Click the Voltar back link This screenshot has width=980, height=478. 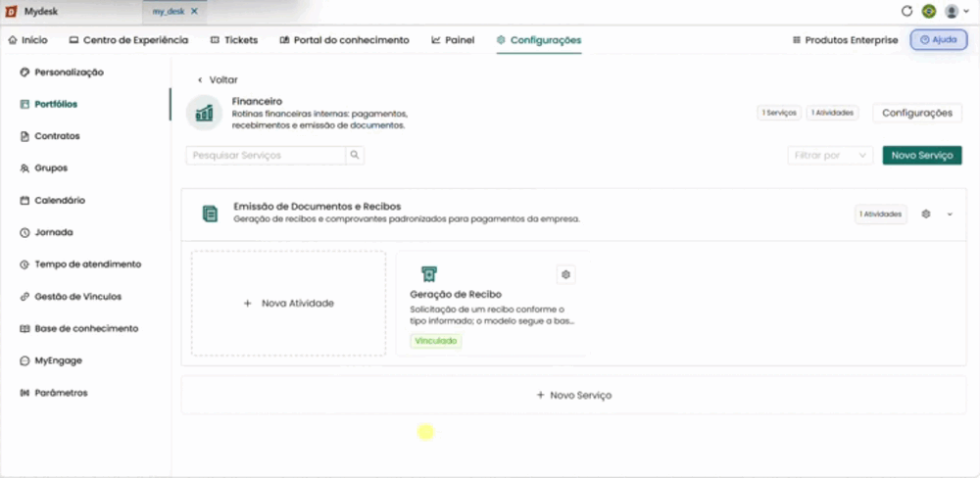pyautogui.click(x=218, y=80)
